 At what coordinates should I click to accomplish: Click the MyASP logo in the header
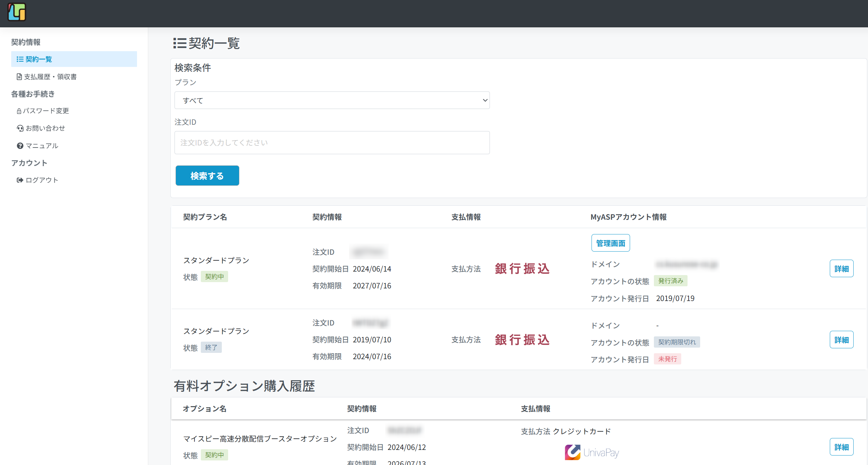tap(17, 12)
